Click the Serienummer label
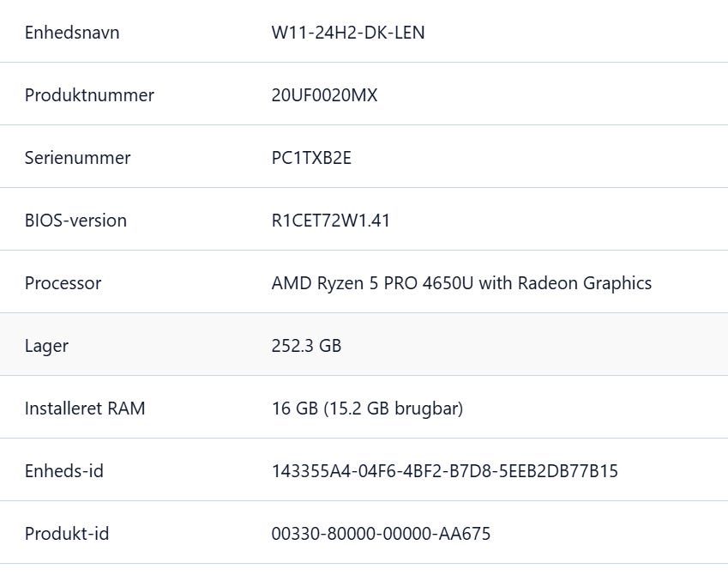This screenshot has width=728, height=575. pos(77,158)
